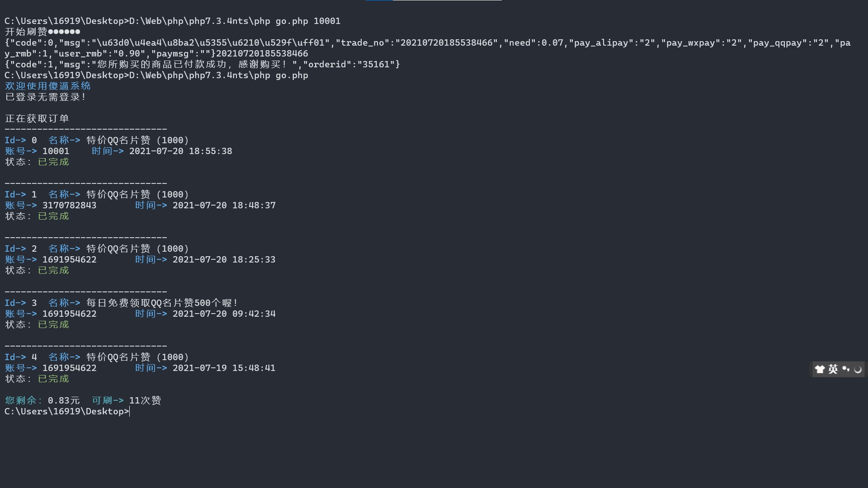Screen dimensions: 868x488
Task: Toggle the punctuation mode icon in IME bar
Action: [x=845, y=369]
